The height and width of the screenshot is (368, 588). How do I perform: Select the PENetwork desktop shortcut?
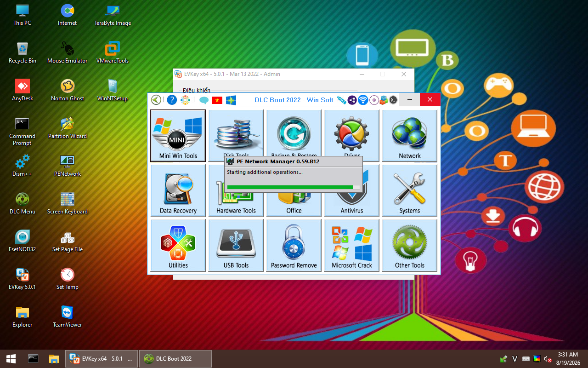point(68,166)
